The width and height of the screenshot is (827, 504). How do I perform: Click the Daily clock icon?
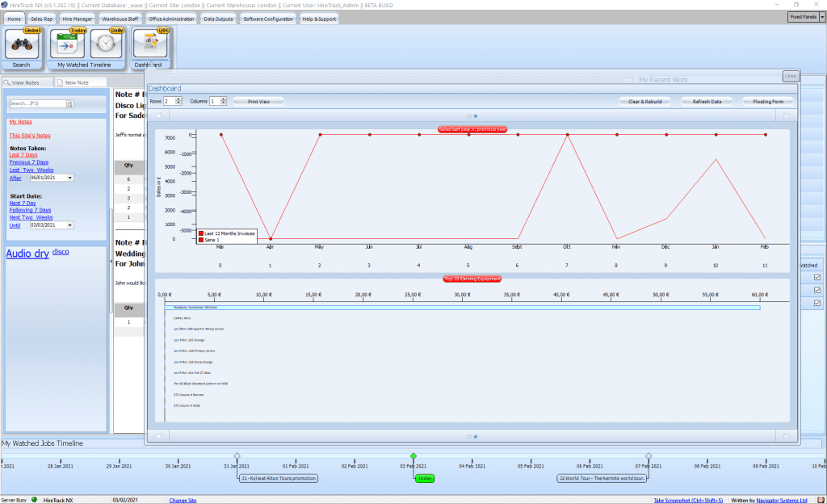click(106, 44)
